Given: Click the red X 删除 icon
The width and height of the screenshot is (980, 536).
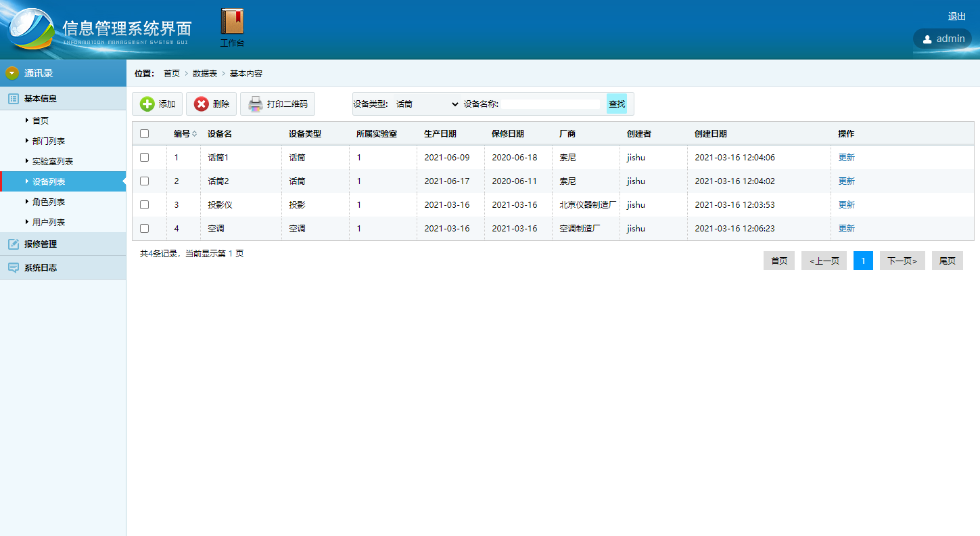Looking at the screenshot, I should [x=201, y=104].
